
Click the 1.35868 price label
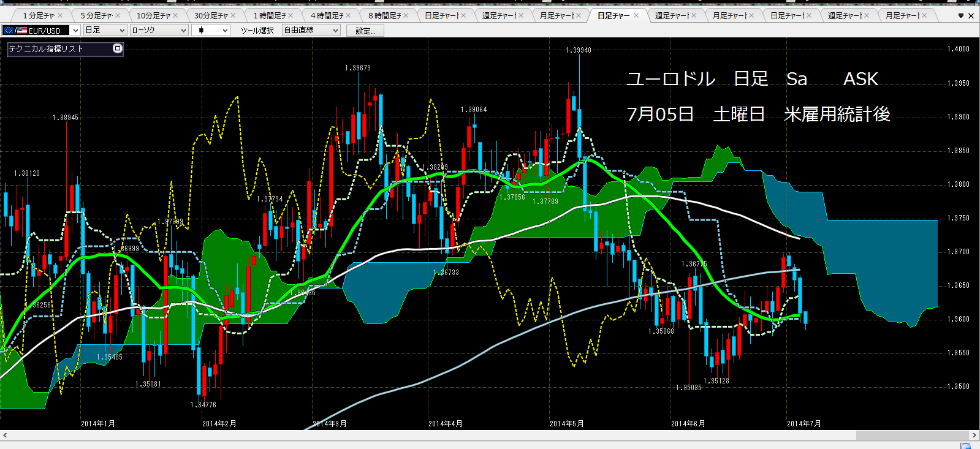661,331
